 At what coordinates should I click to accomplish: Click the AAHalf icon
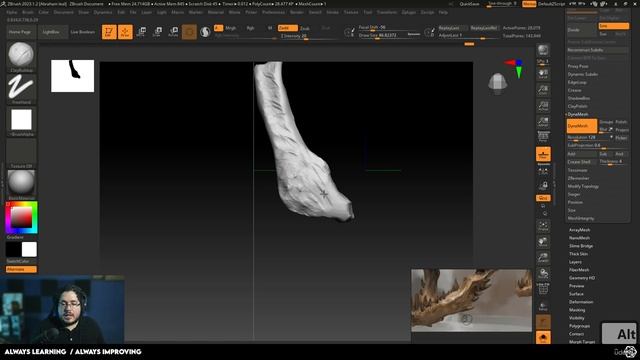pos(543,121)
